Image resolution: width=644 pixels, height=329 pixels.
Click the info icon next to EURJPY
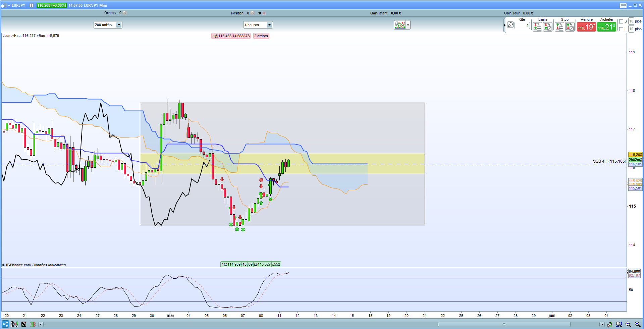point(32,5)
